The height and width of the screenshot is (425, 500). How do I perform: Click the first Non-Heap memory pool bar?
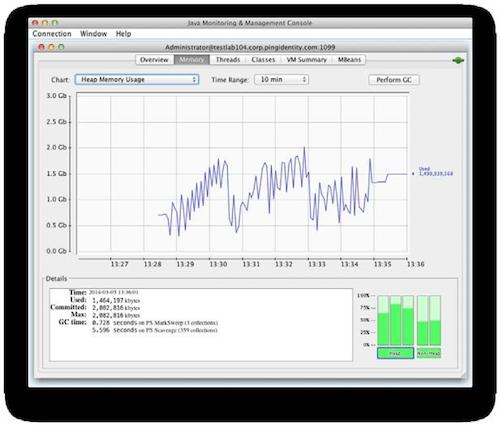423,320
